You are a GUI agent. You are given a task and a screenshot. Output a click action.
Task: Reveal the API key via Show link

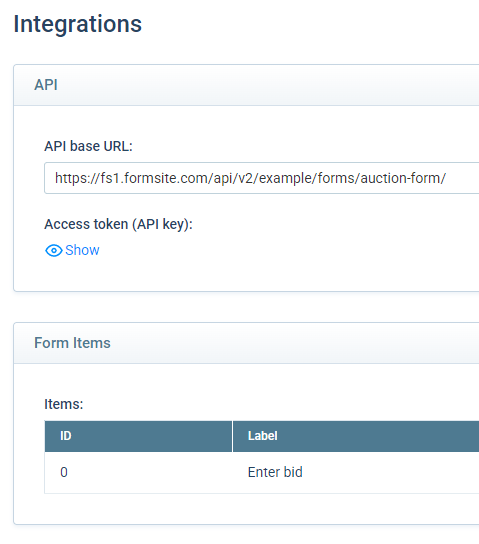[82, 250]
